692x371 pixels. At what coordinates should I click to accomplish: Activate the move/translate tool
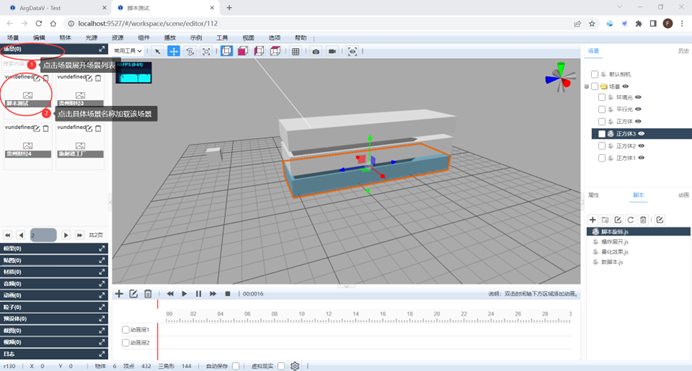point(174,51)
